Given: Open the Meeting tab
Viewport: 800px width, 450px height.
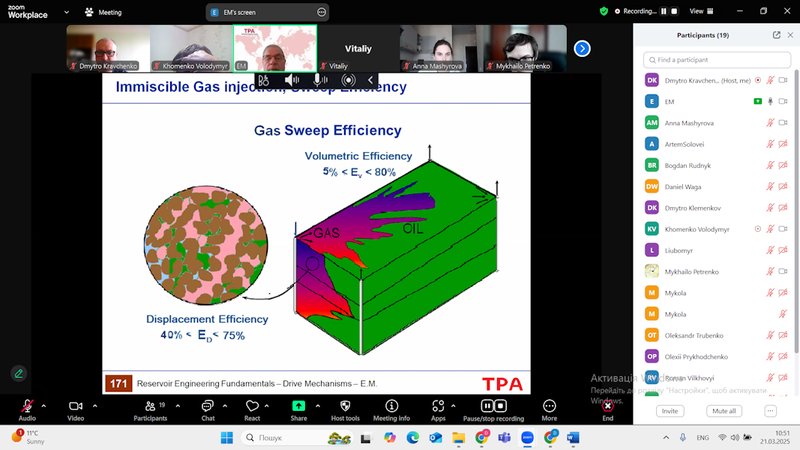Looking at the screenshot, I should point(104,12).
